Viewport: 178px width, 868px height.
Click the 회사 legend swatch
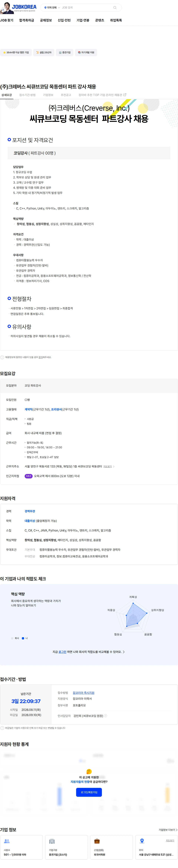(12, 638)
